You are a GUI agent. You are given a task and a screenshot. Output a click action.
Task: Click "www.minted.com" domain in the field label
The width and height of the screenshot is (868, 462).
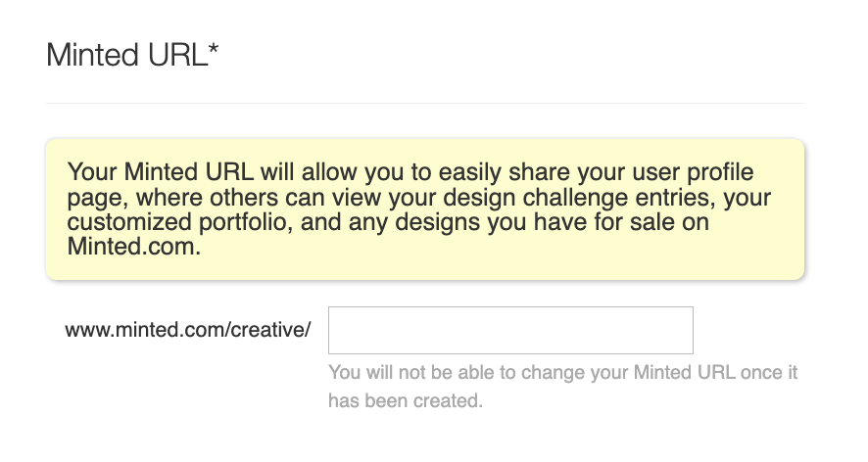point(145,330)
